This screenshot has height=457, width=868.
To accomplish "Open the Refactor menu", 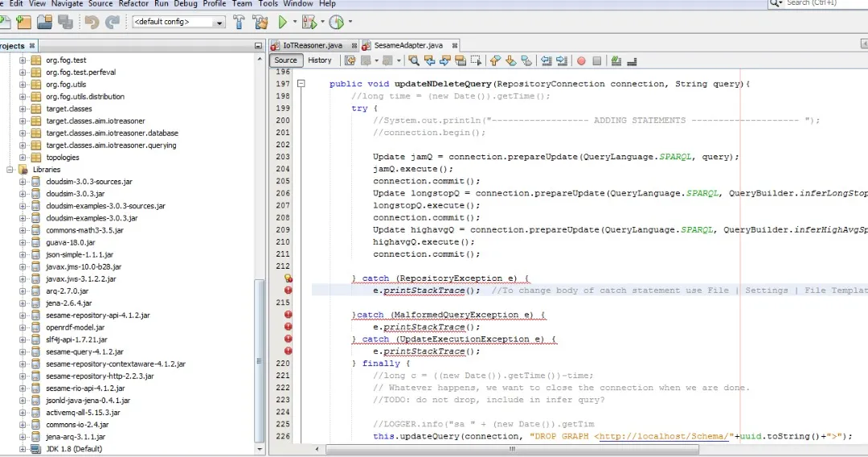I will tap(133, 4).
